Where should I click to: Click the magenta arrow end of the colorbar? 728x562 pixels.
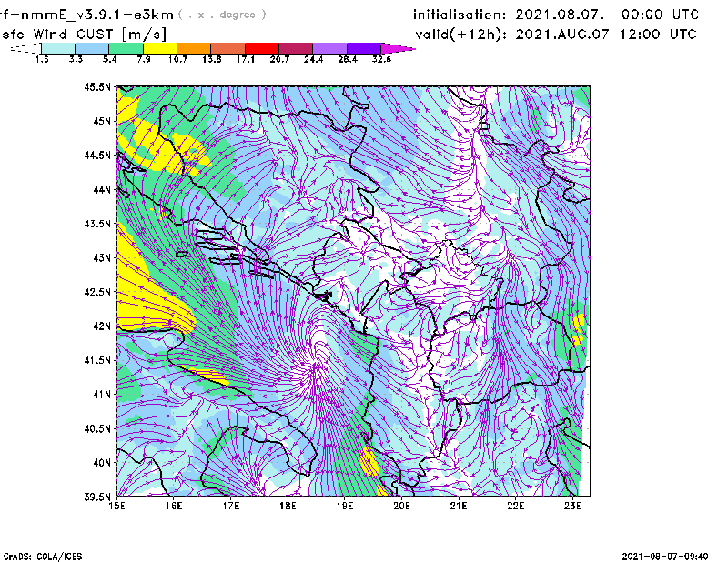(x=398, y=48)
